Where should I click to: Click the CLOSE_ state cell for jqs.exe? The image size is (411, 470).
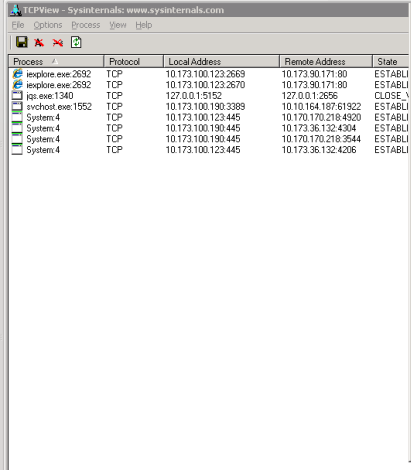point(391,96)
